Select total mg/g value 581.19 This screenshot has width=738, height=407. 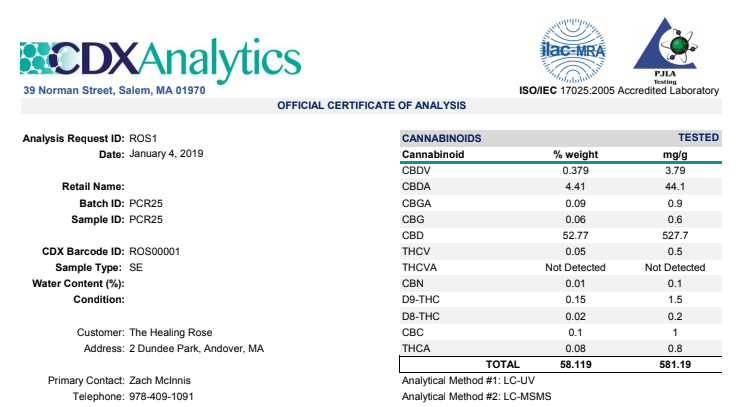pos(675,364)
